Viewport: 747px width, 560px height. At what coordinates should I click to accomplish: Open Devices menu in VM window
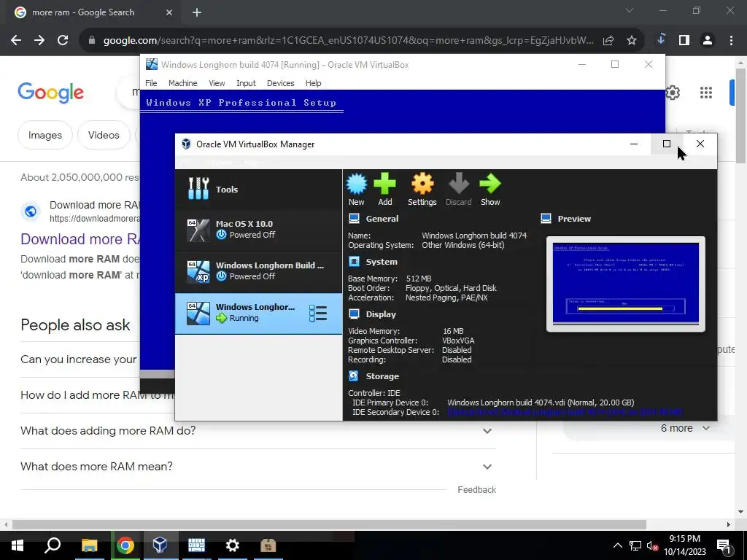coord(281,83)
